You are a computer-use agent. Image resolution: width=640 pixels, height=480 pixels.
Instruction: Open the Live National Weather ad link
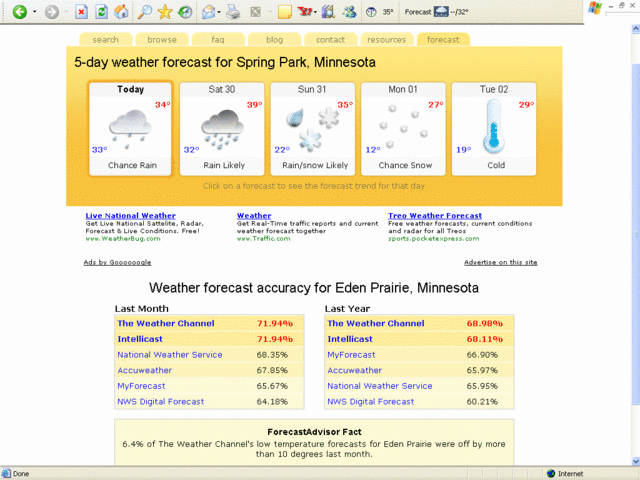click(x=131, y=216)
